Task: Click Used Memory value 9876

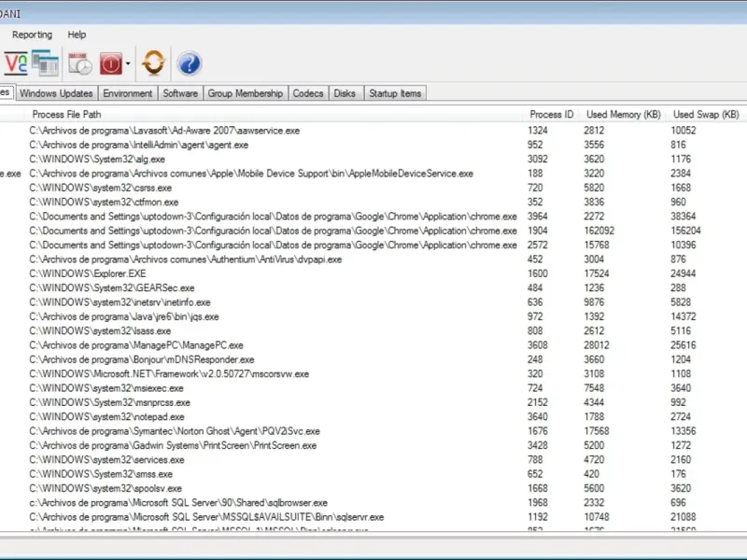Action: click(594, 302)
